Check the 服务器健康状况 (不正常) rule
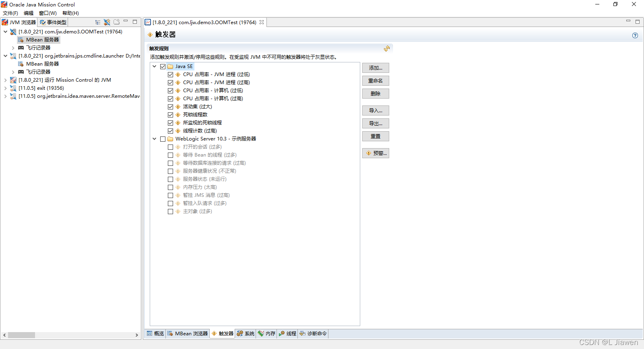This screenshot has height=349, width=644. coord(170,171)
